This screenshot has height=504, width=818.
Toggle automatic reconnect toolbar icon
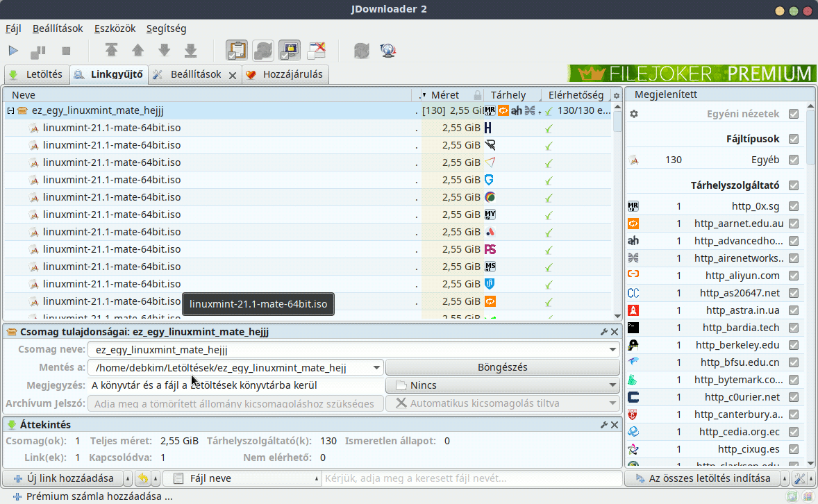(x=263, y=50)
